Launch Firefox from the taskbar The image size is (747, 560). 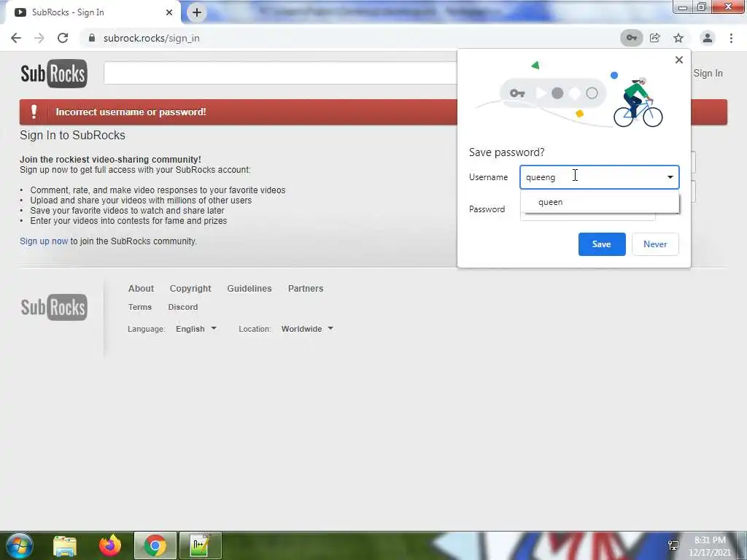pyautogui.click(x=110, y=545)
